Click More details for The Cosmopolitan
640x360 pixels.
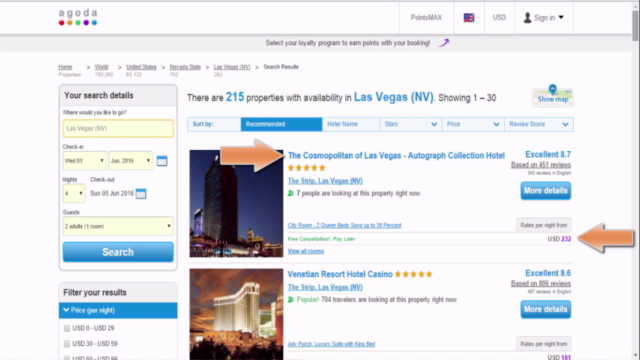546,191
